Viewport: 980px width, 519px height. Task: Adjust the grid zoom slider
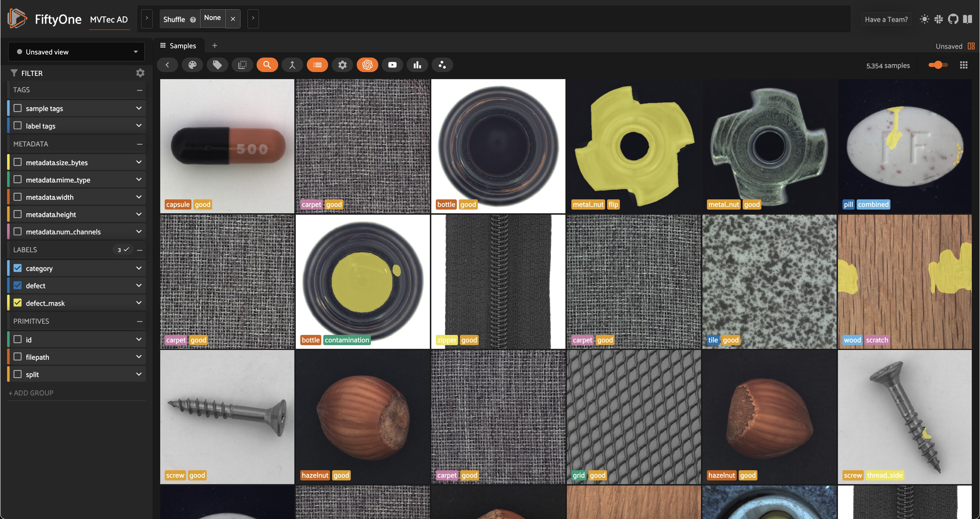coord(938,65)
